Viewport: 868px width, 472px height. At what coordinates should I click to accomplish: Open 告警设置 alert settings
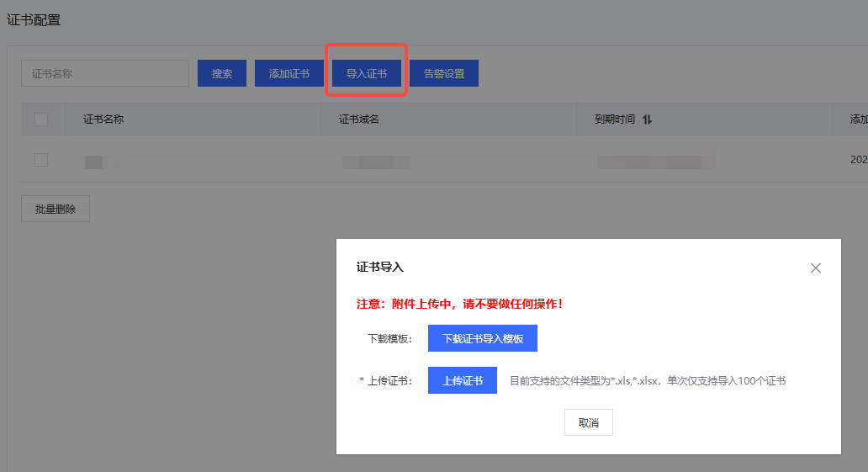[444, 73]
